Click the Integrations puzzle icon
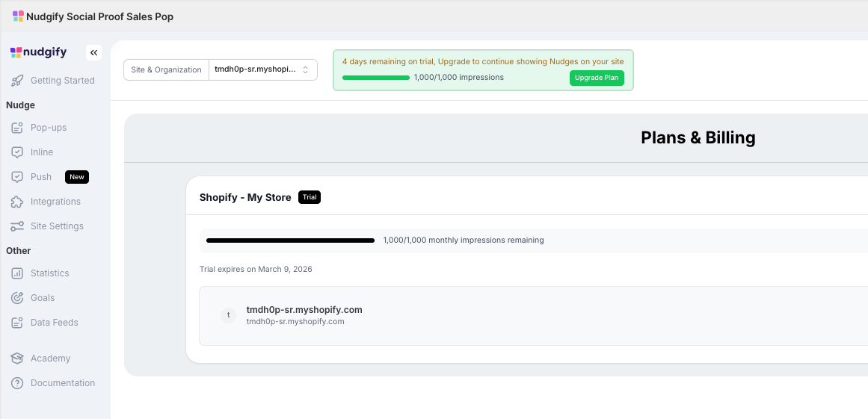Screen dimensions: 868x419 [17, 202]
